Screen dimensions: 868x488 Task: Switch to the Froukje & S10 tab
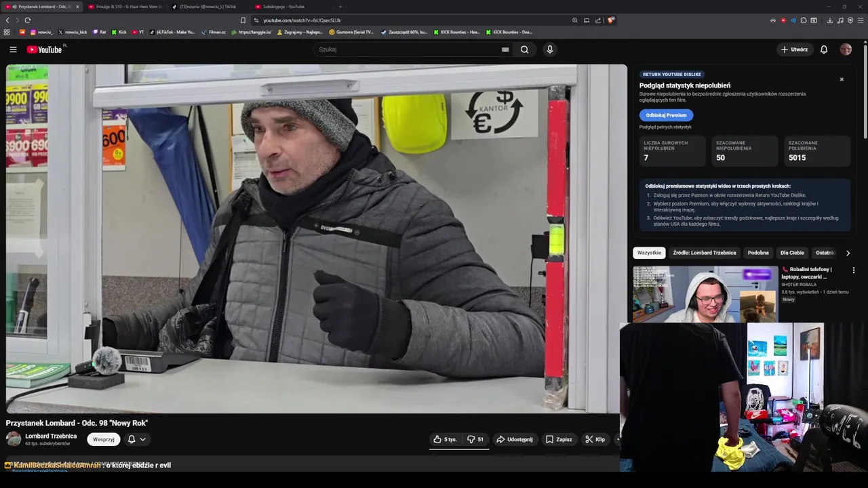coord(125,7)
